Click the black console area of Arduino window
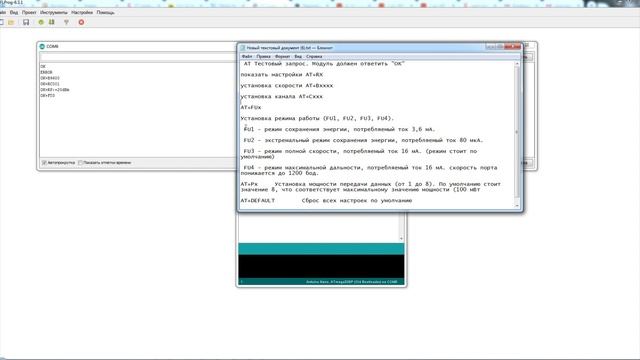 pos(321,267)
